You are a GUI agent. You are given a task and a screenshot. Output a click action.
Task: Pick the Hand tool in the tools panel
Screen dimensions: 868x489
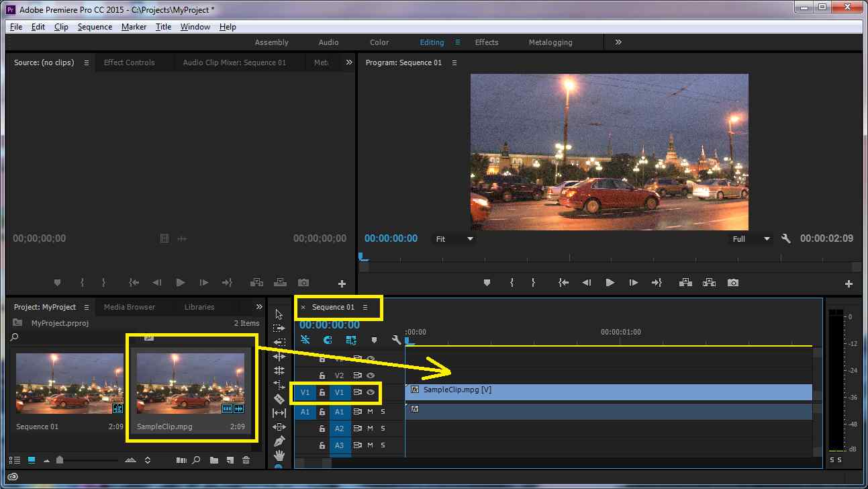point(279,455)
